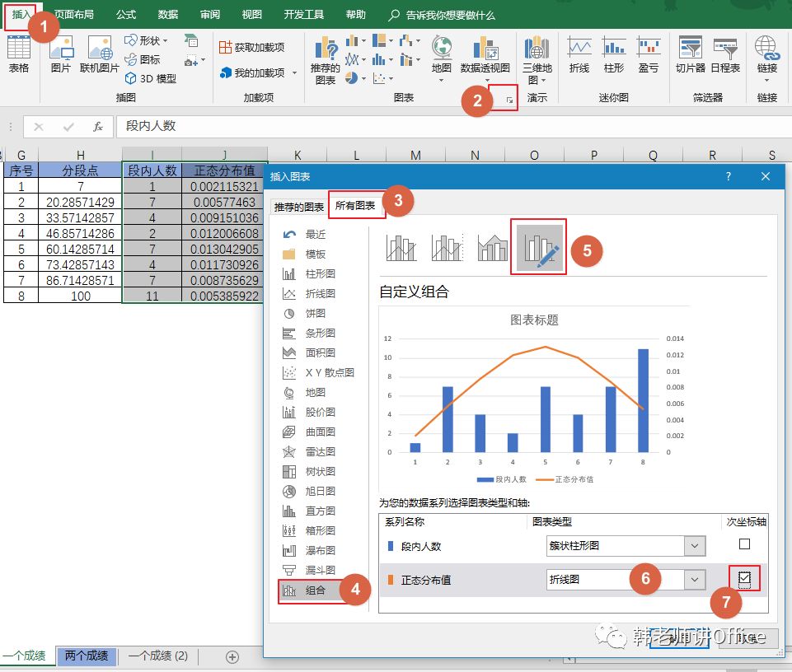This screenshot has width=792, height=672.
Task: Select 柱形图 chart category
Action: [x=321, y=273]
